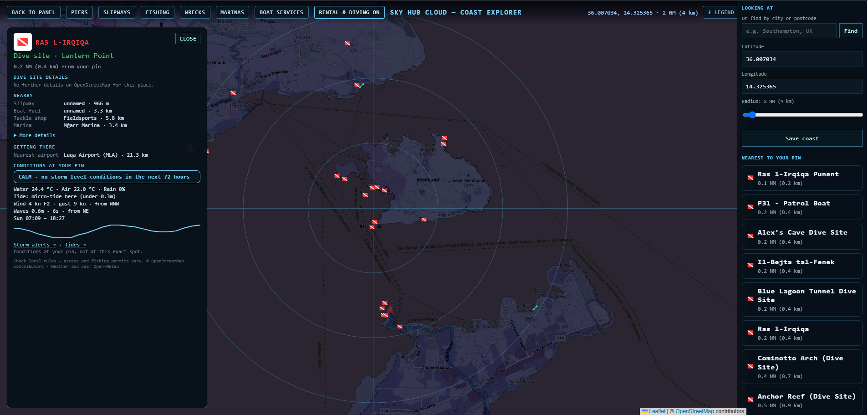Toggle the Slipways layer

(x=117, y=12)
